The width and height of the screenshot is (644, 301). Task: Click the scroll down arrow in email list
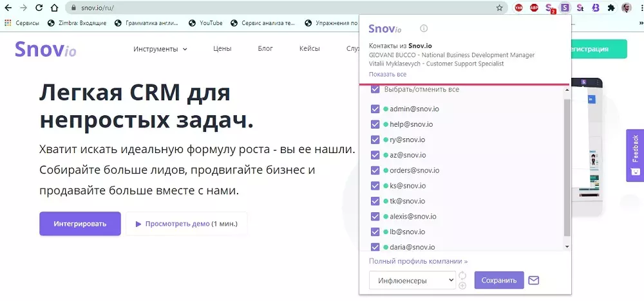[567, 247]
